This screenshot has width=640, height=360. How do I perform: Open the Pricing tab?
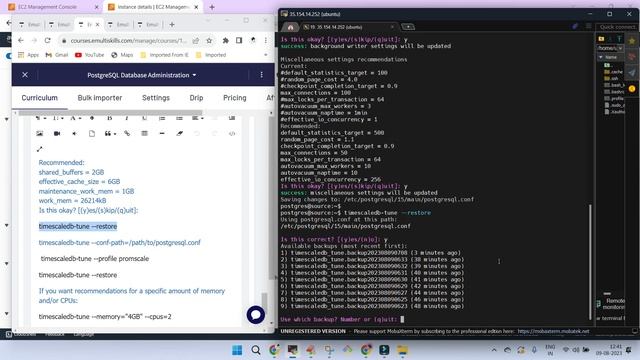(x=235, y=98)
